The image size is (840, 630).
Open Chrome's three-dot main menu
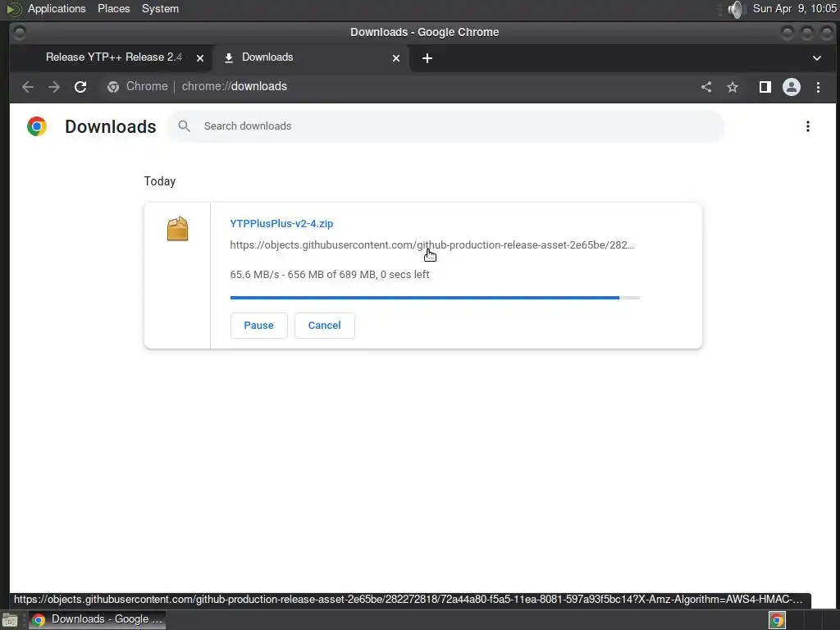818,87
